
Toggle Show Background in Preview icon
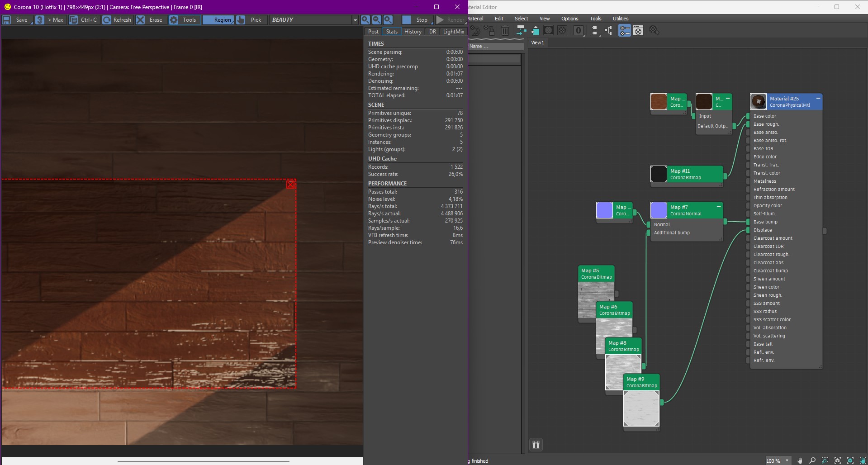pyautogui.click(x=562, y=30)
